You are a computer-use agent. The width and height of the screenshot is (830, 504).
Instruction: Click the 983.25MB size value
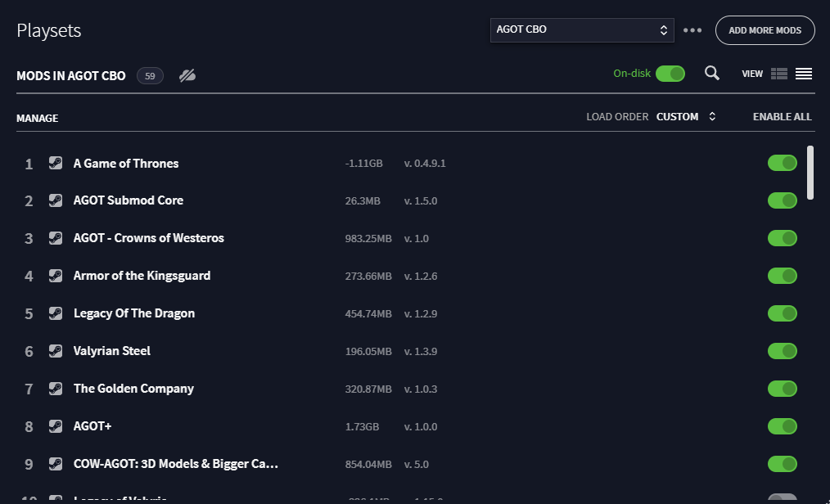pyautogui.click(x=368, y=239)
